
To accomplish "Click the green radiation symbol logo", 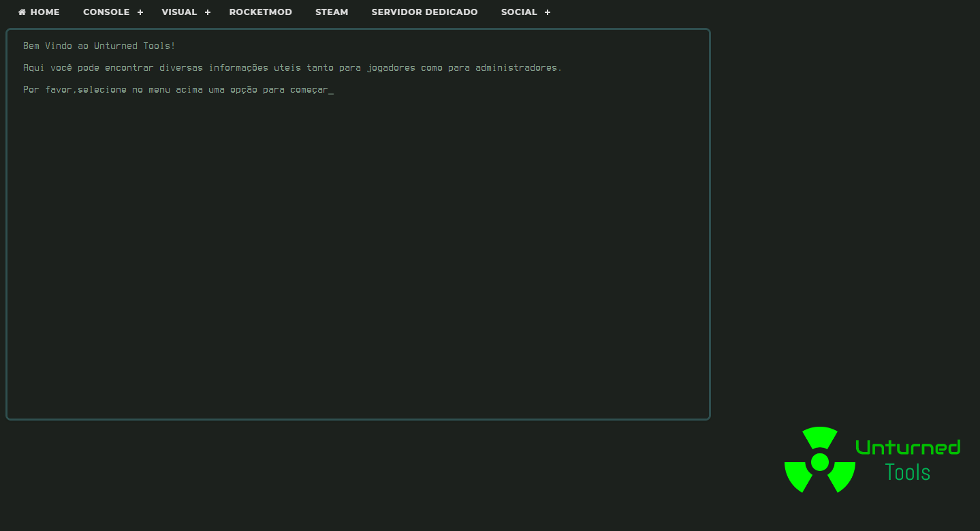I will click(819, 461).
